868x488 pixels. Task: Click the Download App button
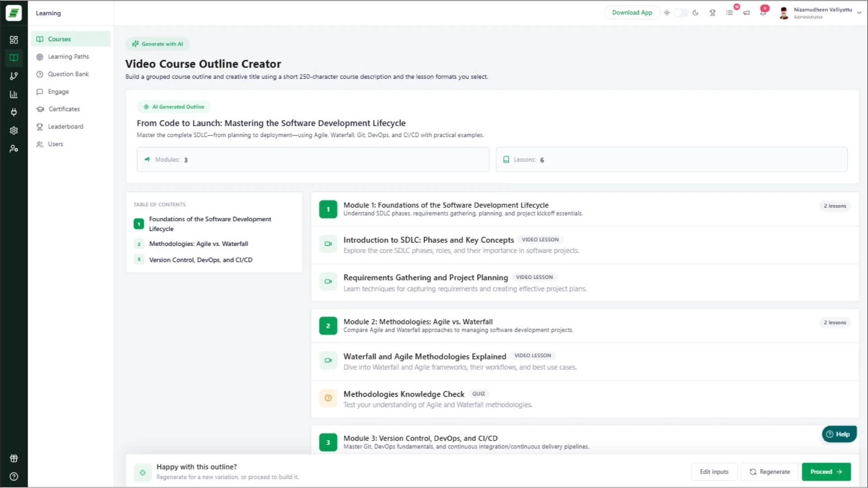click(632, 13)
